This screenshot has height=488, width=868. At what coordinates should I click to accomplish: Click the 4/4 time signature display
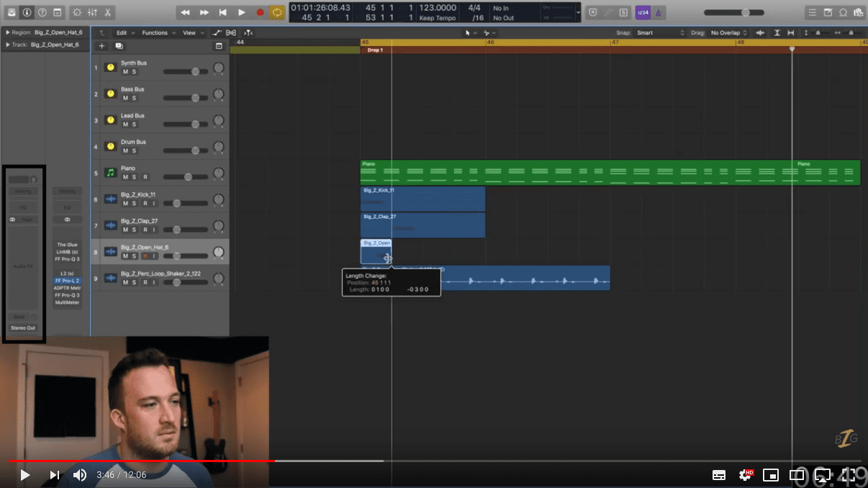[x=474, y=8]
